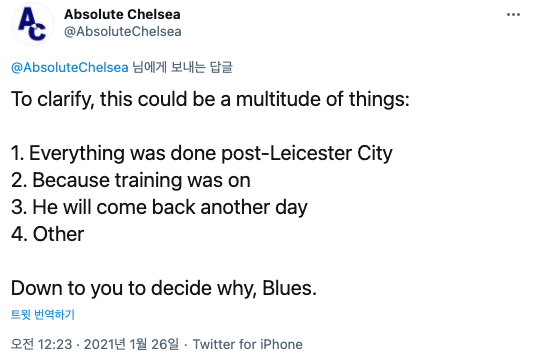
Task: Open the three-dot more options menu
Action: coord(513,15)
